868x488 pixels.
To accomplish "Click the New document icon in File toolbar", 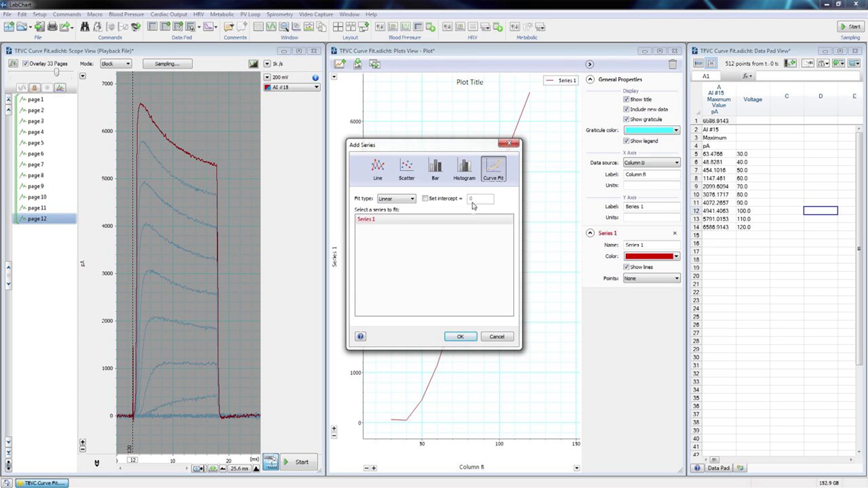I will tap(9, 26).
